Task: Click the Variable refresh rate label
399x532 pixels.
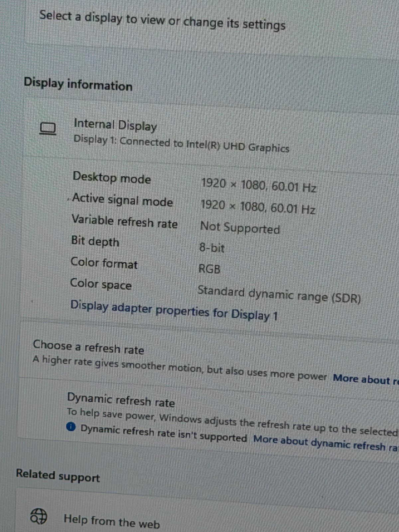Action: (125, 221)
